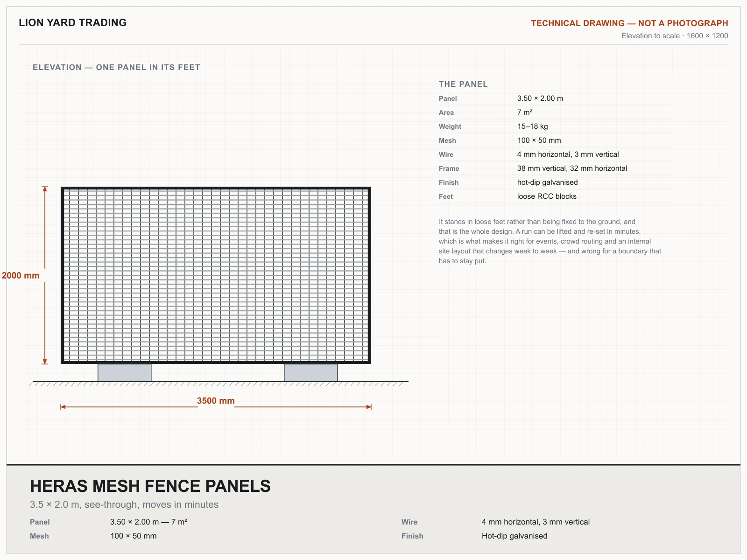Image resolution: width=747 pixels, height=560 pixels.
Task: Click '100 × 50 mm' in THE PANEL table
Action: tap(539, 140)
